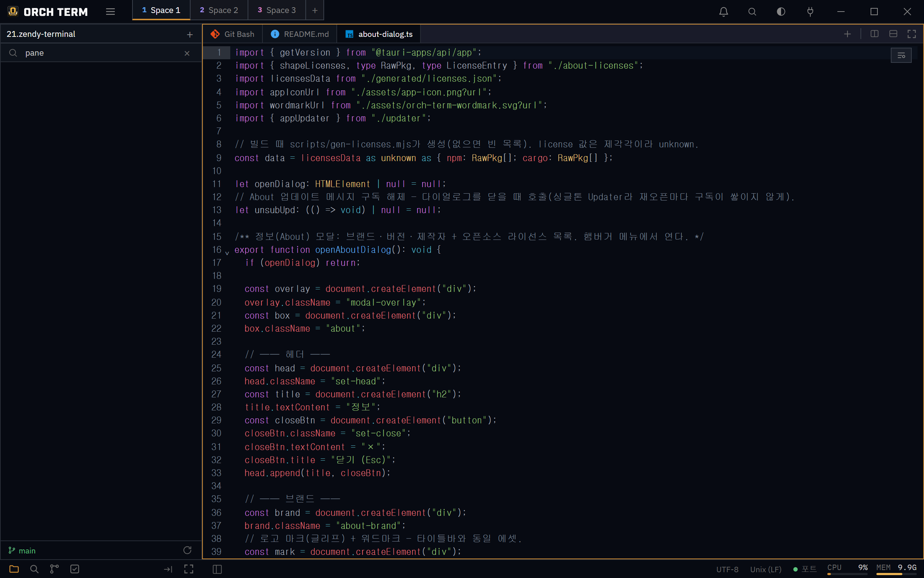The height and width of the screenshot is (578, 924).
Task: Click the search field containing 'pane'
Action: pos(101,53)
